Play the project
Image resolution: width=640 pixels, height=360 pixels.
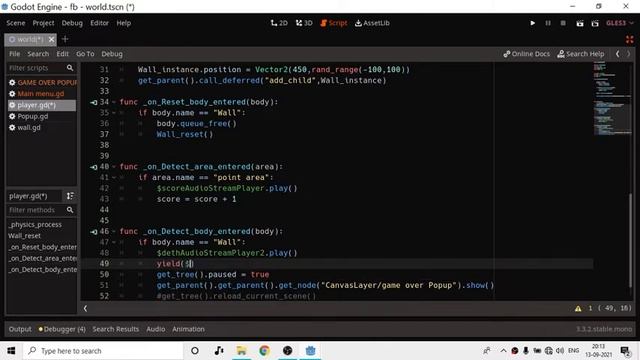pos(532,23)
